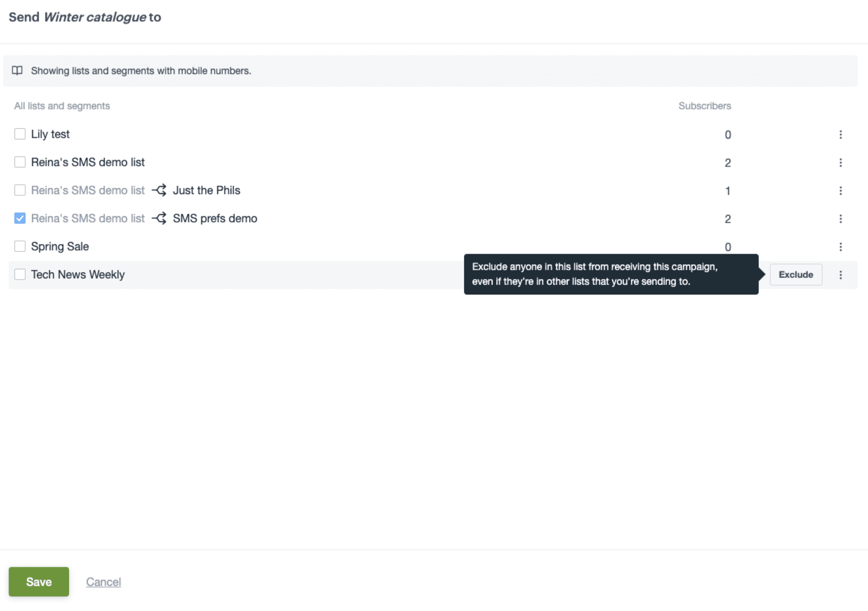The image size is (868, 611).
Task: Click the Spring Sale list name
Action: point(60,246)
